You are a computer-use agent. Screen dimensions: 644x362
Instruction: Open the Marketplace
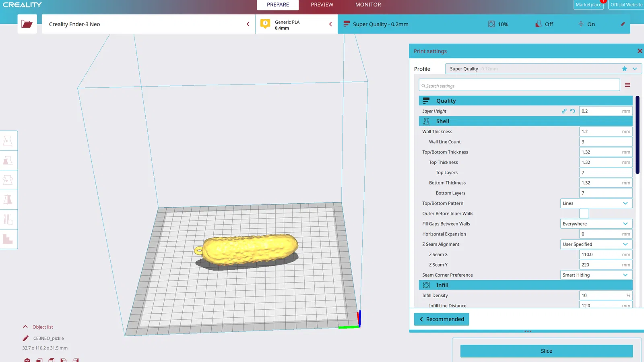588,5
